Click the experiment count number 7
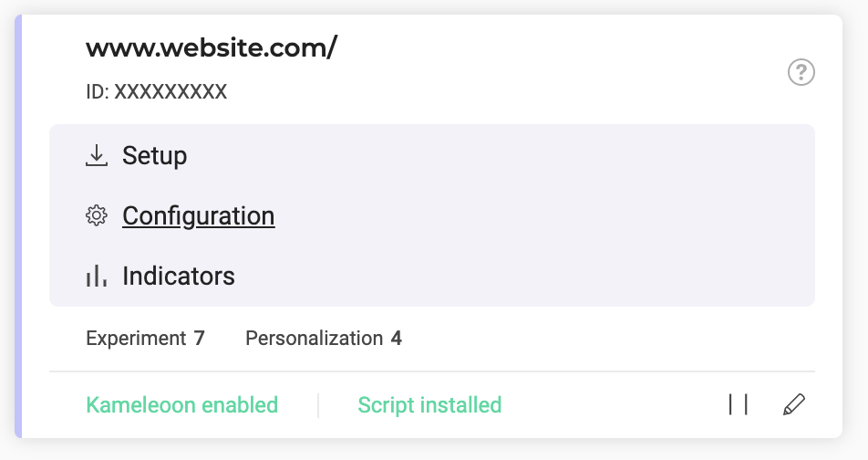868x460 pixels. (x=199, y=339)
